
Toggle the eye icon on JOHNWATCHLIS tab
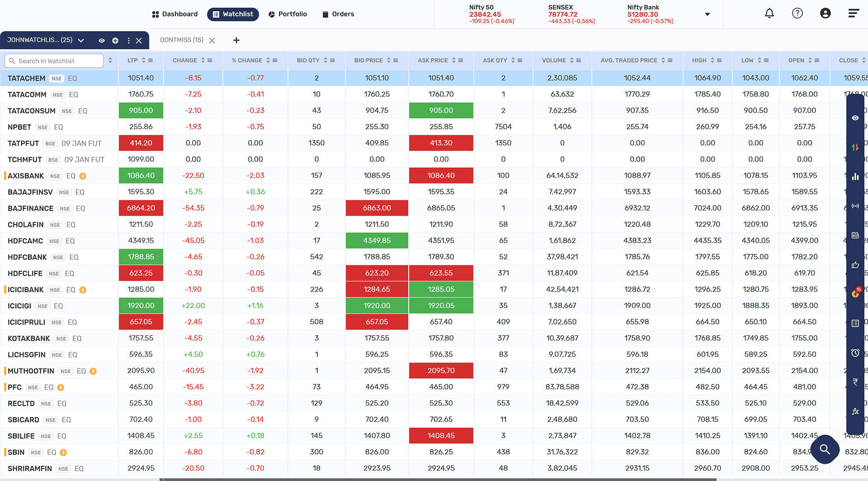(102, 41)
